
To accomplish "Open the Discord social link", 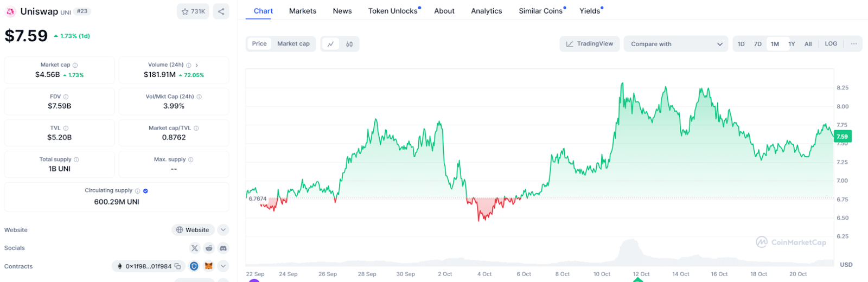I will [223, 248].
